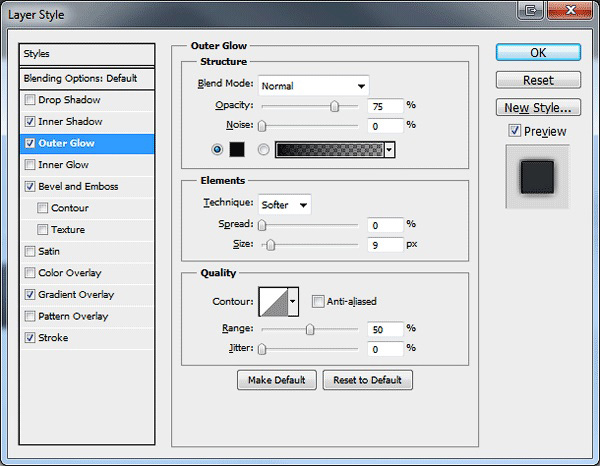Enable the Texture sub-option checkbox

click(42, 230)
